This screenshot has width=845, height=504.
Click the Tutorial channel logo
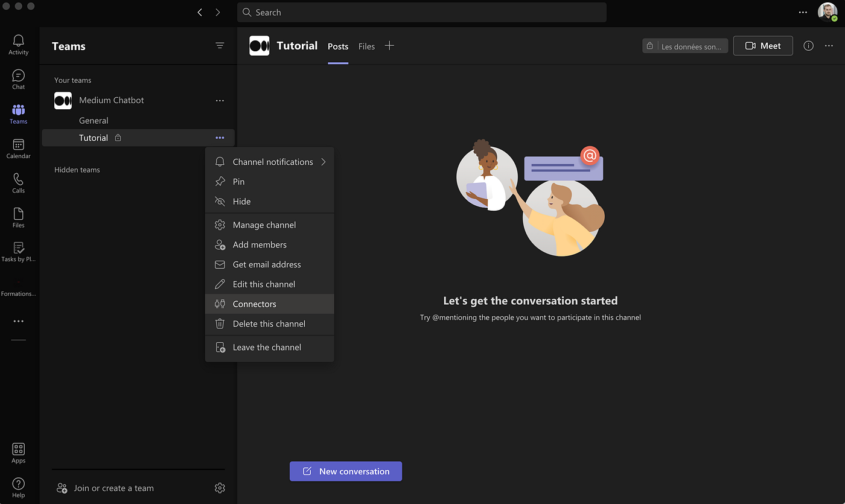260,46
